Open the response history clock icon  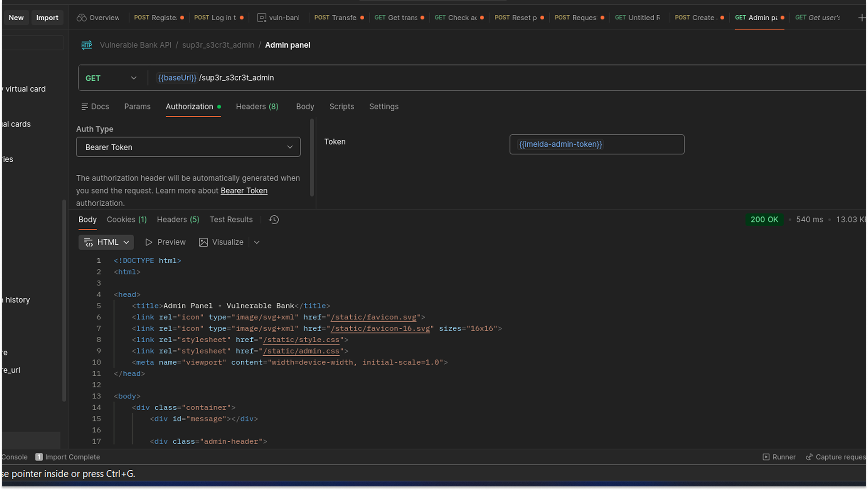274,220
